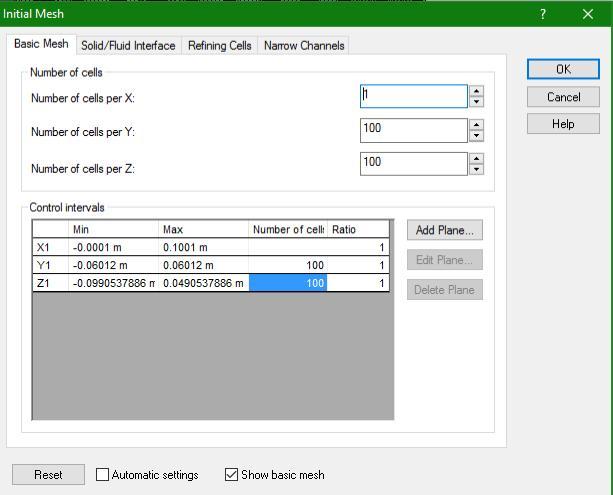Select highlighted Z1 number of cells cell
This screenshot has height=495, width=613.
click(288, 283)
